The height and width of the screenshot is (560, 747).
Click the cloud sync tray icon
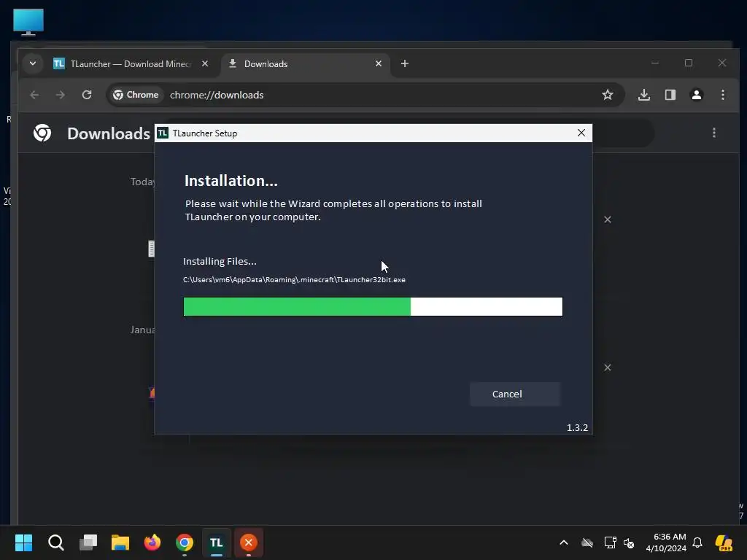[587, 542]
